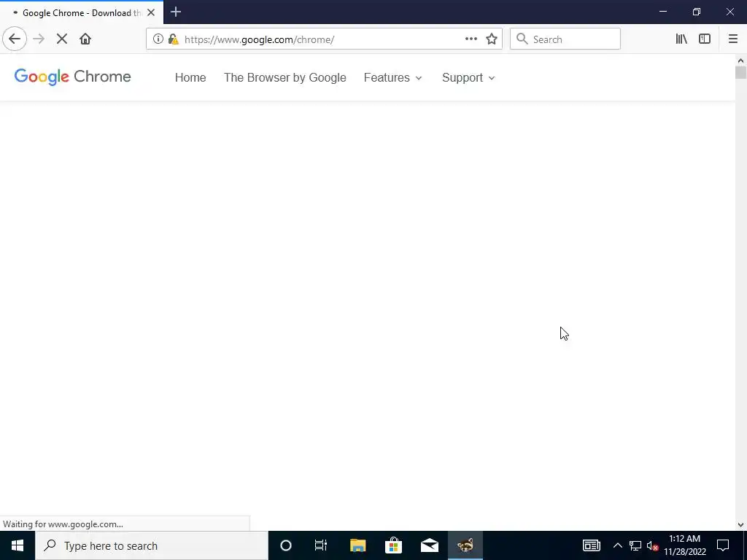Select the Google Chrome - Download tab
Screen dimensions: 747x560
coord(82,12)
